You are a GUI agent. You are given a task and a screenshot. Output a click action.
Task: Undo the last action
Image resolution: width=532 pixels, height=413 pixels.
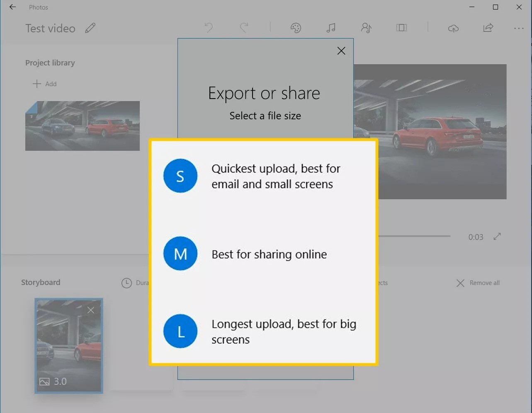pyautogui.click(x=209, y=28)
